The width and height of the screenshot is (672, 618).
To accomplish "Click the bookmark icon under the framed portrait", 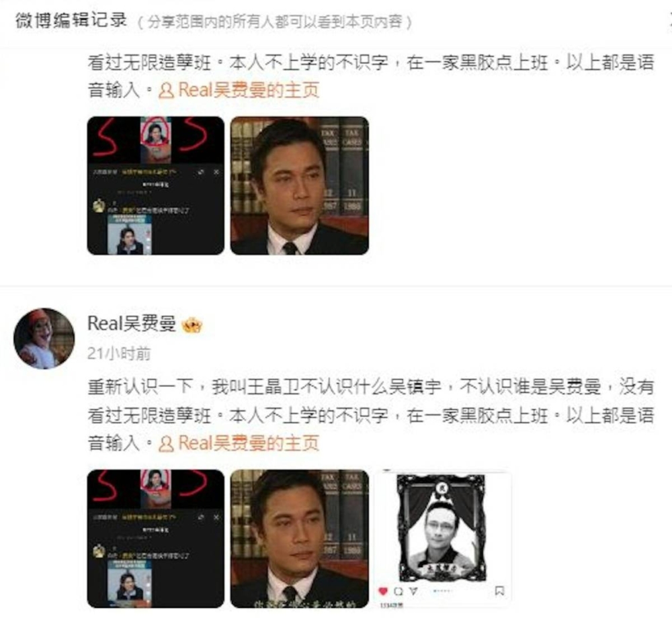I will tap(499, 591).
